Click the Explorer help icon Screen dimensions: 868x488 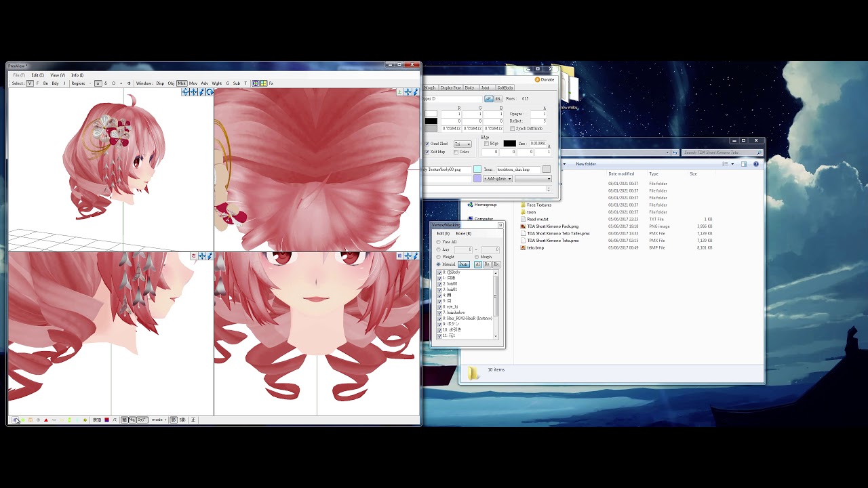click(x=756, y=164)
